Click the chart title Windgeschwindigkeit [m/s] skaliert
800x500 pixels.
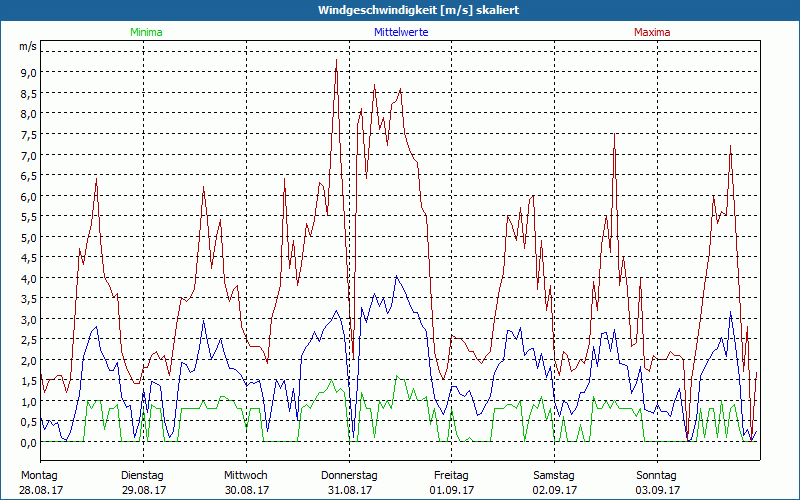click(x=418, y=10)
